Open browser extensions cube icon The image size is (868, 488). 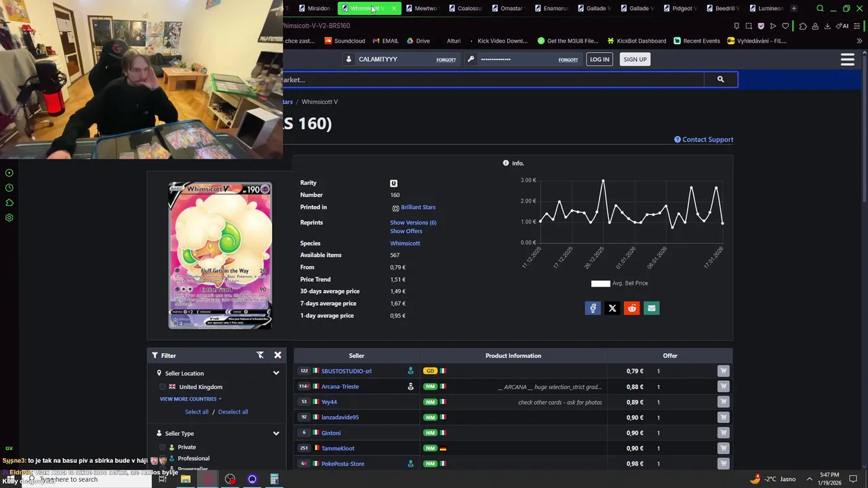[803, 26]
